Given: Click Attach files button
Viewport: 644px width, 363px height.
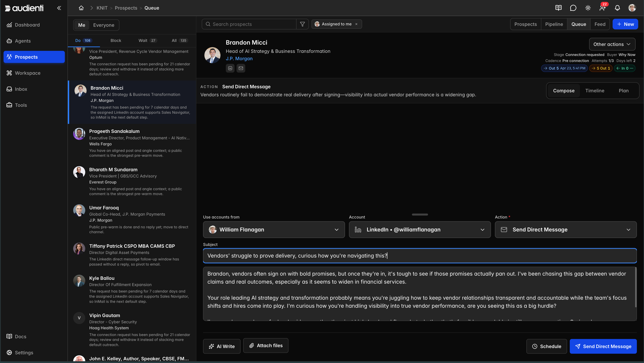Looking at the screenshot, I should (x=266, y=346).
